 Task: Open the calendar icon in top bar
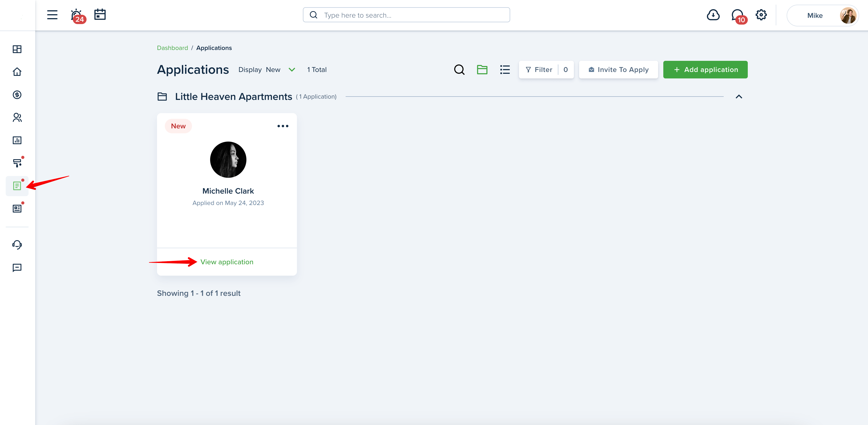coord(100,14)
